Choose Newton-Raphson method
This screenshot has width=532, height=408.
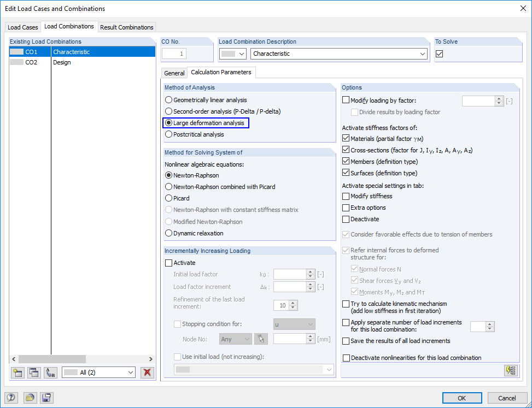(192, 175)
